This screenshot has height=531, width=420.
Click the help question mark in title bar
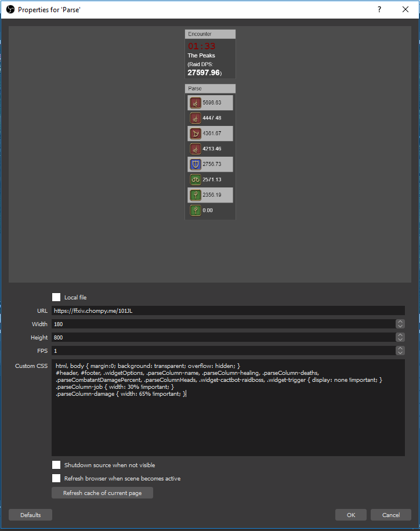pos(379,10)
